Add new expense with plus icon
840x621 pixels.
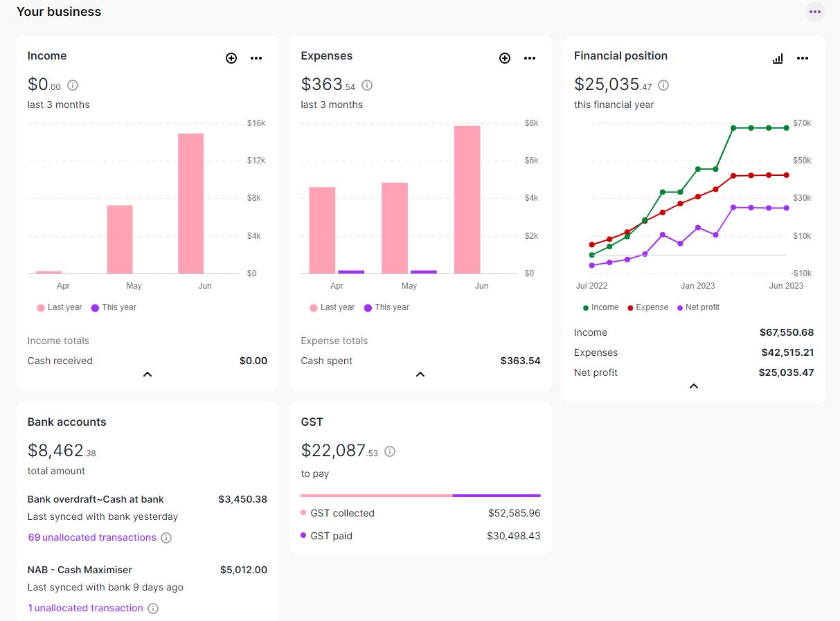[x=505, y=58]
